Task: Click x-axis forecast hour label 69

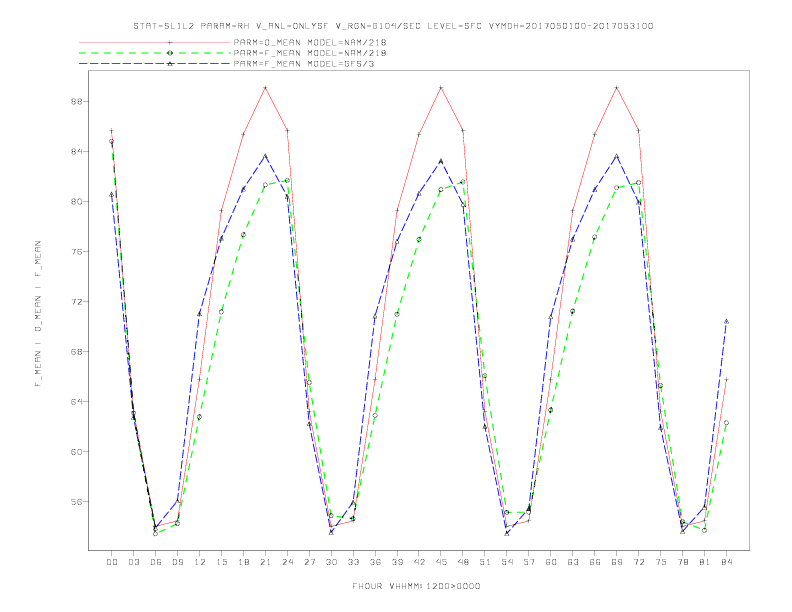Action: pos(617,562)
